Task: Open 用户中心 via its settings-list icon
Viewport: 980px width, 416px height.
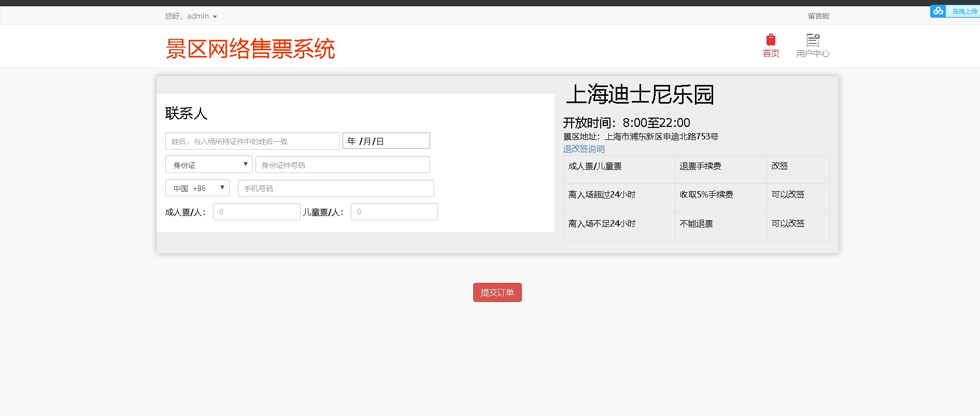Action: click(813, 40)
